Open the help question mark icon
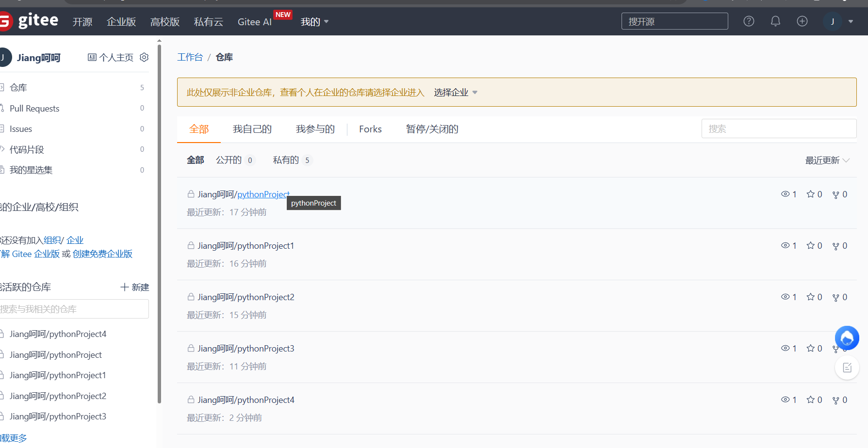Image resolution: width=868 pixels, height=448 pixels. click(749, 21)
